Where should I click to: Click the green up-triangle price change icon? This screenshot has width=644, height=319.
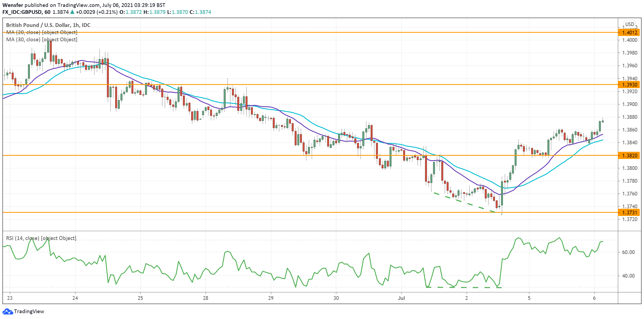[x=72, y=12]
